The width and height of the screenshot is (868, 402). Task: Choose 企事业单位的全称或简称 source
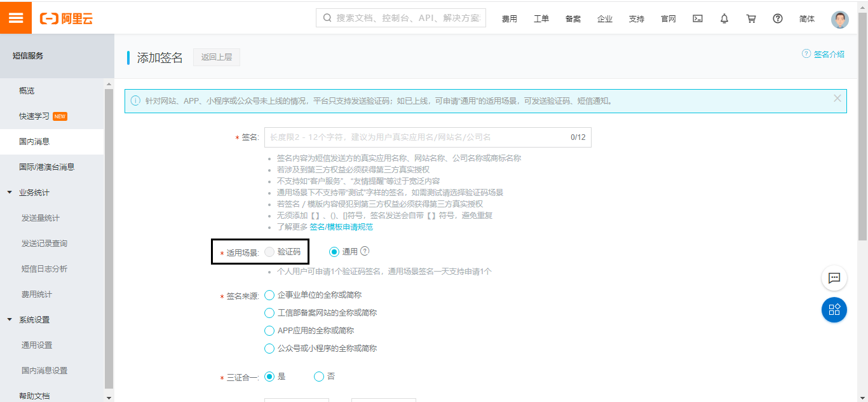(269, 295)
